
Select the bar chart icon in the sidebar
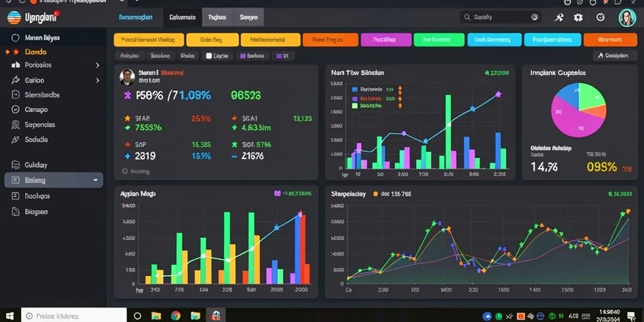point(16,65)
